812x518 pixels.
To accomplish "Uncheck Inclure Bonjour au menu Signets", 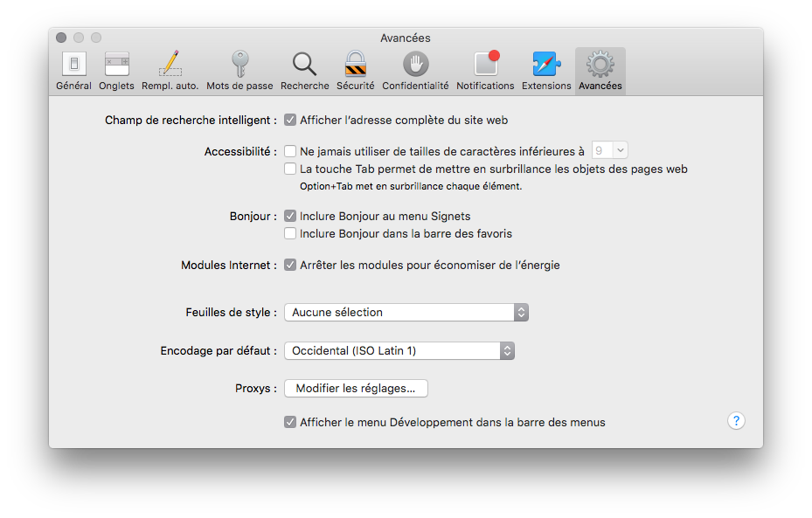I will pyautogui.click(x=290, y=216).
